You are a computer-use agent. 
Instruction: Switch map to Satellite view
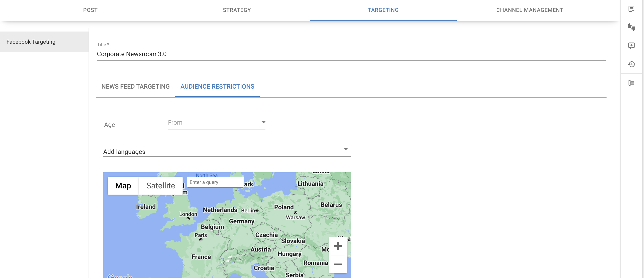(161, 186)
